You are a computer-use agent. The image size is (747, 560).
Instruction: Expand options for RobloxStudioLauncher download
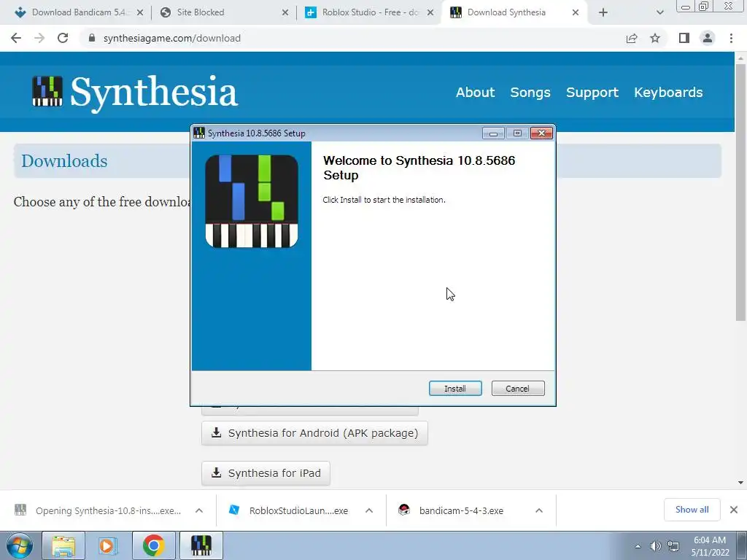click(368, 510)
